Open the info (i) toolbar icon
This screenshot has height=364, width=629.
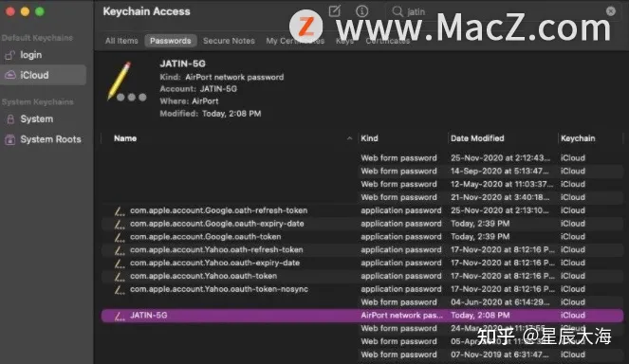coord(361,11)
